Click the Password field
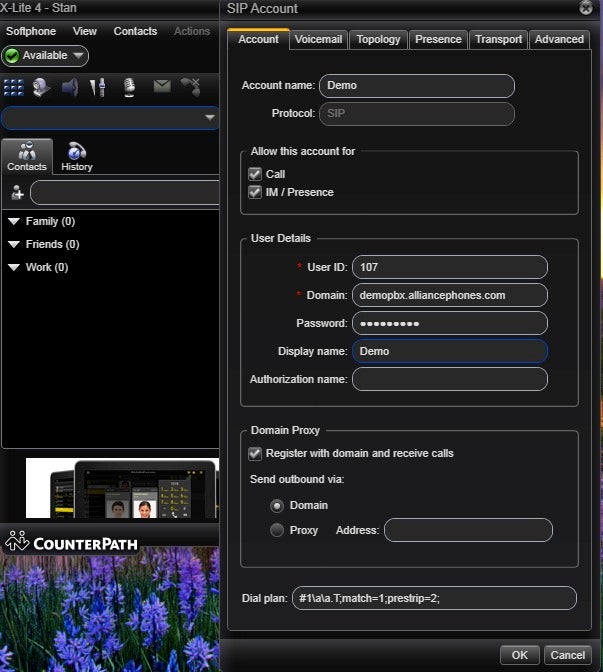Image resolution: width=603 pixels, height=672 pixels. [x=450, y=323]
